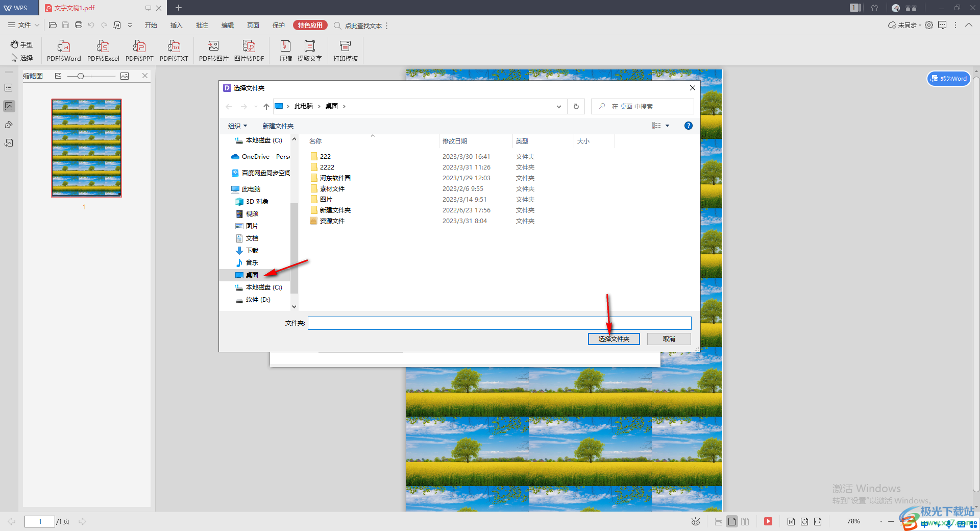This screenshot has height=531, width=980.
Task: Switch to the 插入 tab
Action: pos(177,25)
